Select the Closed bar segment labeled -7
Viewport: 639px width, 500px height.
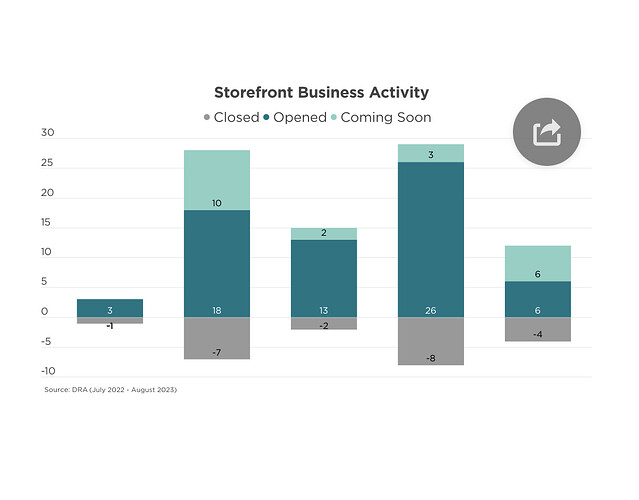217,338
